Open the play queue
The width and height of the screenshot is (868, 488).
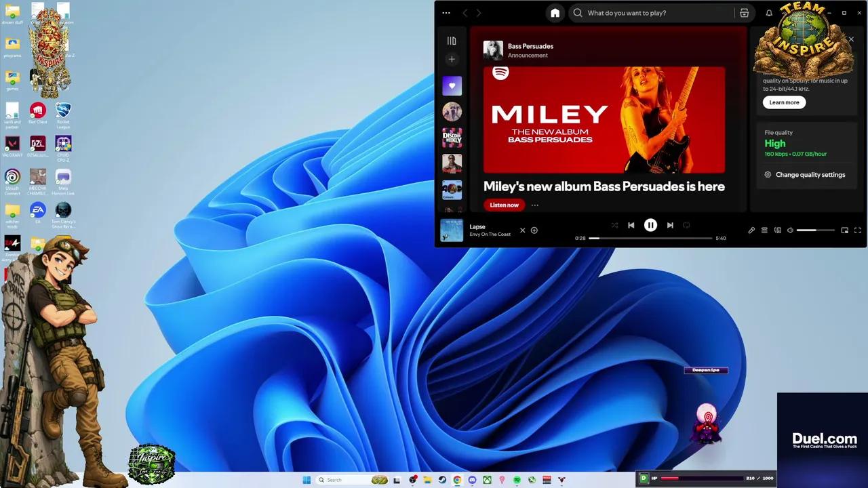[x=764, y=230]
